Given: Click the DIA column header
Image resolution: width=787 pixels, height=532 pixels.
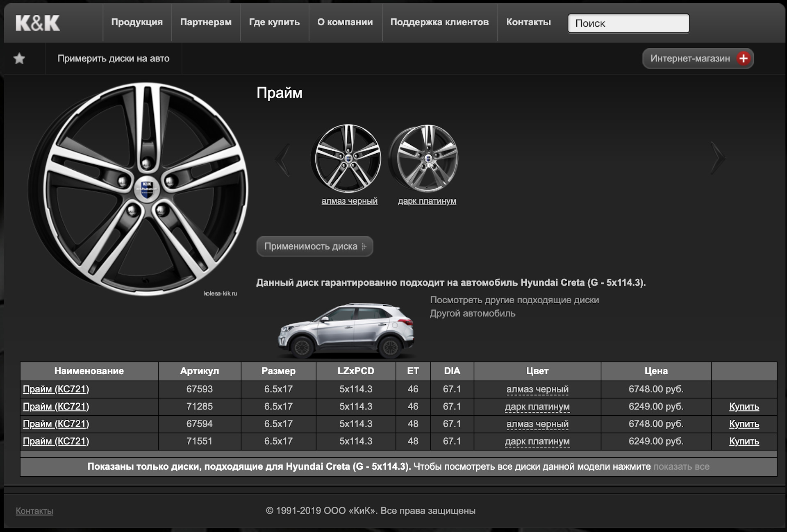Looking at the screenshot, I should [452, 371].
